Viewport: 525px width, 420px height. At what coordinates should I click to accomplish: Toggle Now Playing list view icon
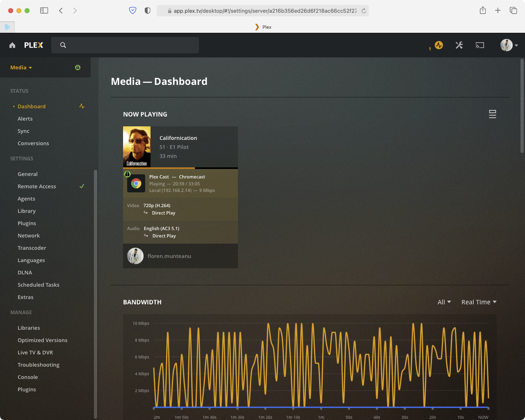(x=493, y=114)
